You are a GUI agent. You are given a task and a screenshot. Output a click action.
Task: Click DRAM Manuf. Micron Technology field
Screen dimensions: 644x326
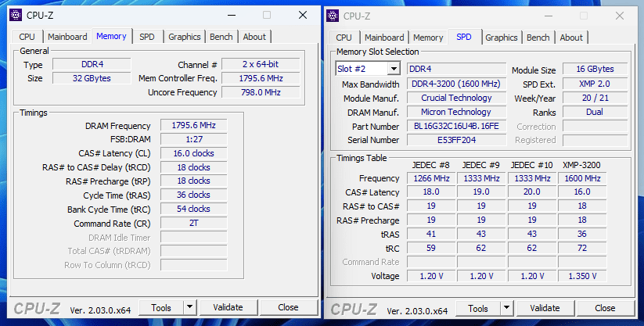point(456,112)
